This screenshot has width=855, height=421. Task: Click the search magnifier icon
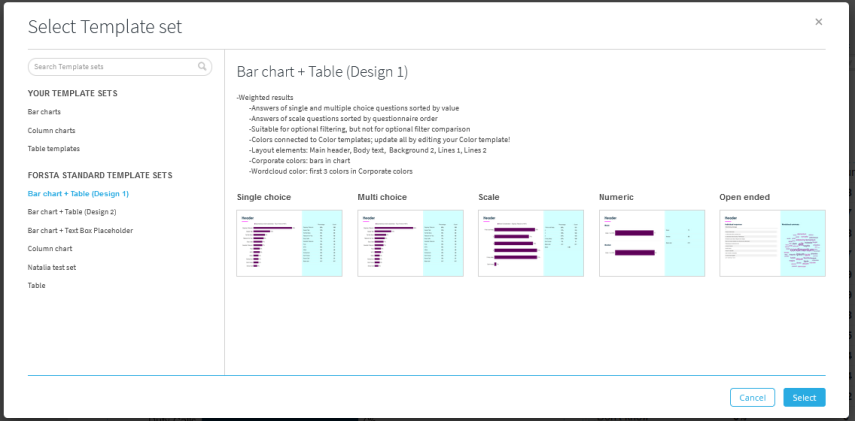pyautogui.click(x=202, y=67)
